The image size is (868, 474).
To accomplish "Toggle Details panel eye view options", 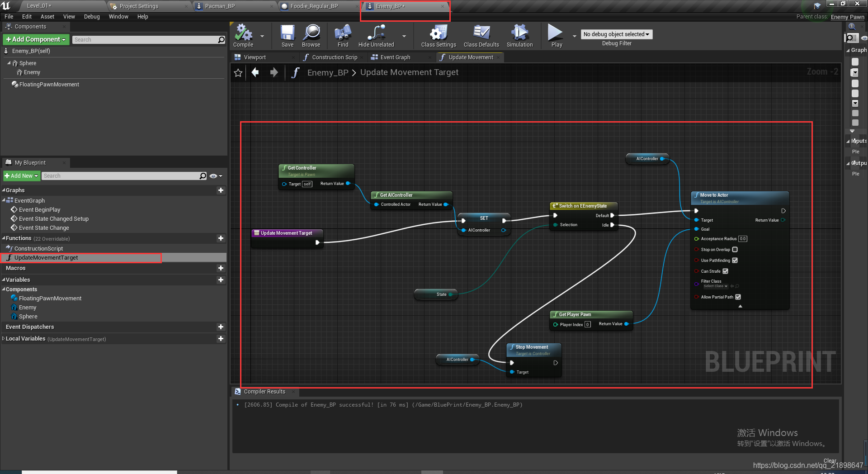I will click(864, 38).
